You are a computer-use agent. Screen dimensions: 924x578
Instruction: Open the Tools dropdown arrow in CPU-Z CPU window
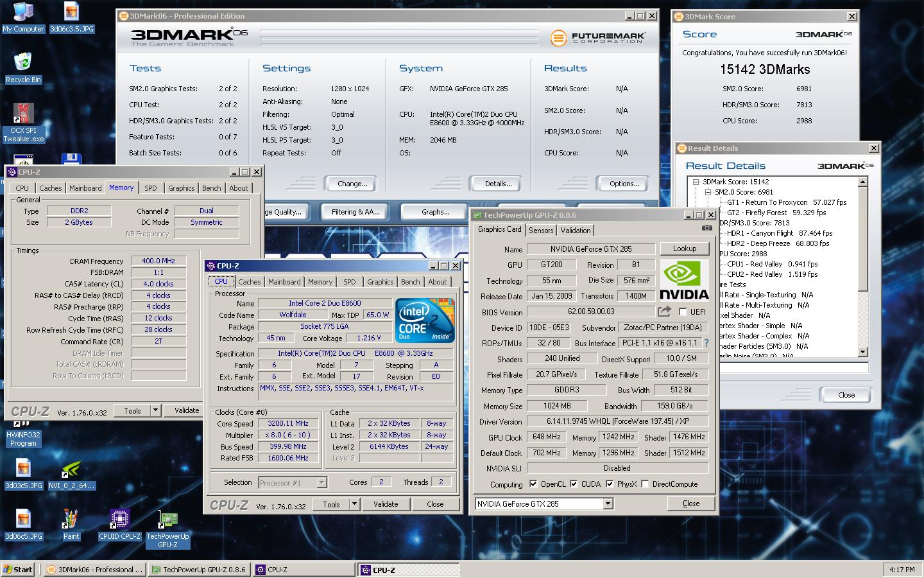tap(354, 504)
